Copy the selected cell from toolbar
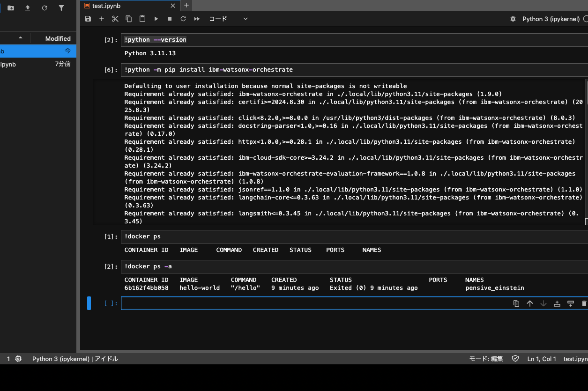588x391 pixels. click(x=129, y=19)
